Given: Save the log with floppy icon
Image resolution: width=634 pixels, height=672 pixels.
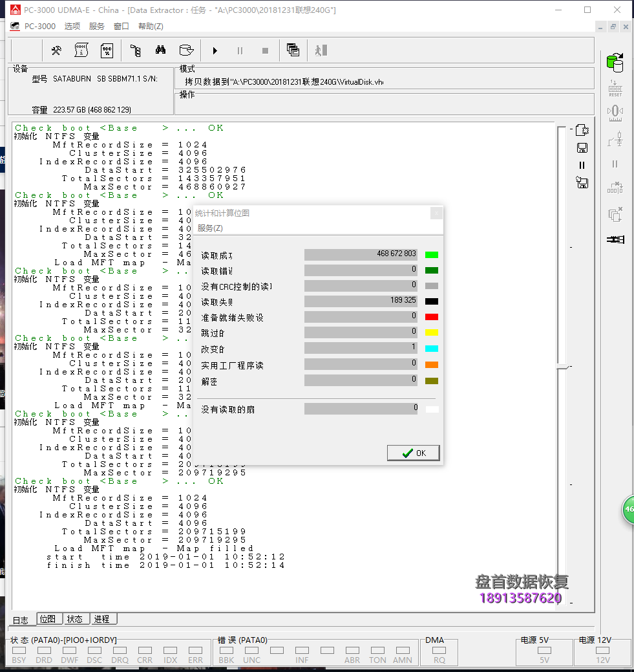Looking at the screenshot, I should point(582,148).
